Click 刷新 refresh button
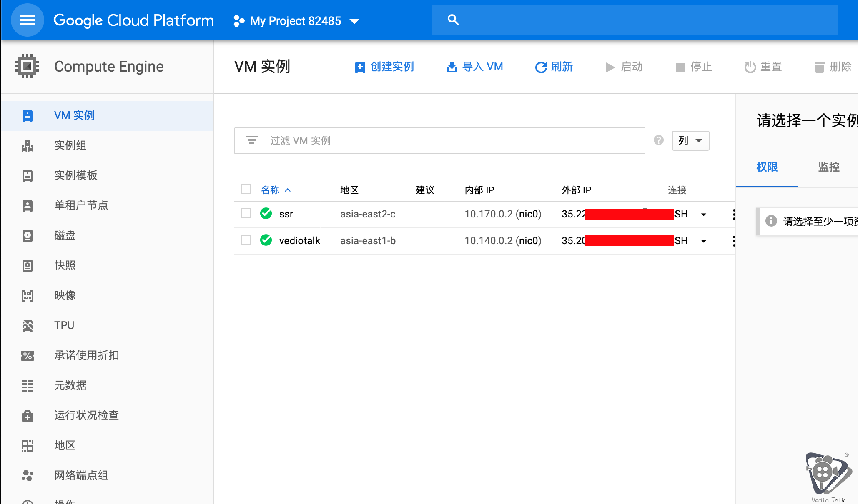 click(554, 67)
